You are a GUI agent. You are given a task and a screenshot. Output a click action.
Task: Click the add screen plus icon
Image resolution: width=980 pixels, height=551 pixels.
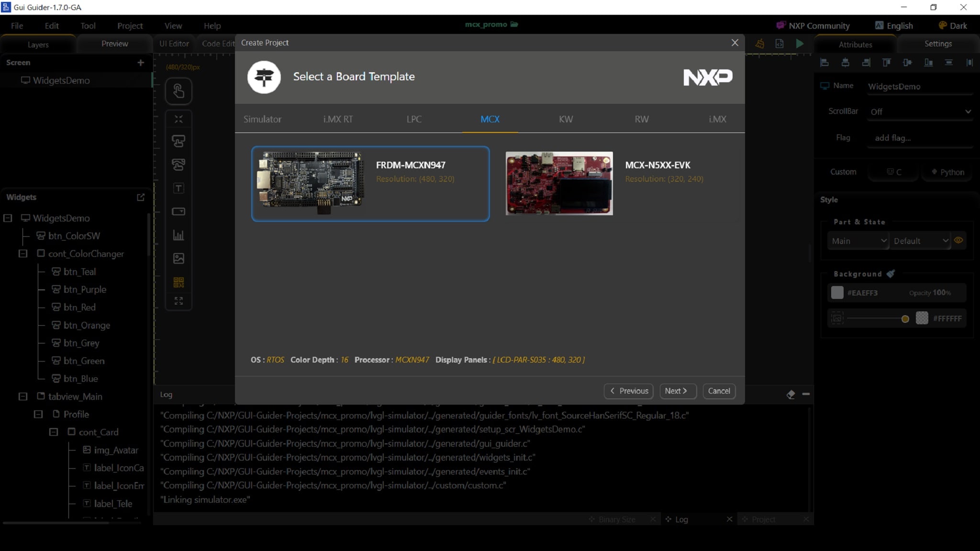(x=140, y=63)
